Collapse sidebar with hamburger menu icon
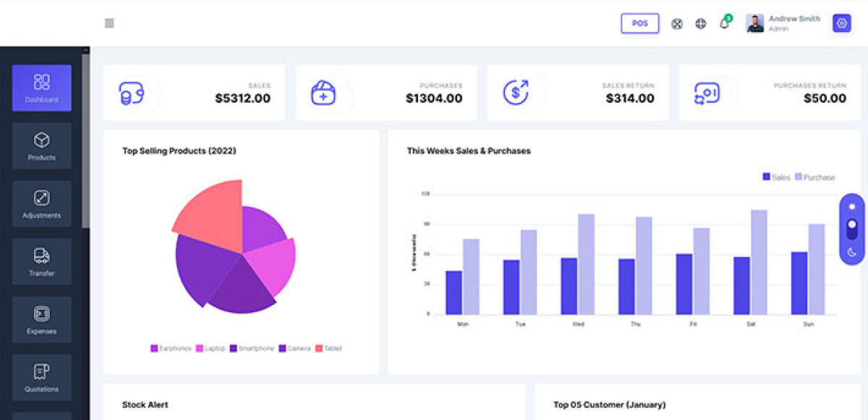Screen dimensions: 868x420 [109, 23]
